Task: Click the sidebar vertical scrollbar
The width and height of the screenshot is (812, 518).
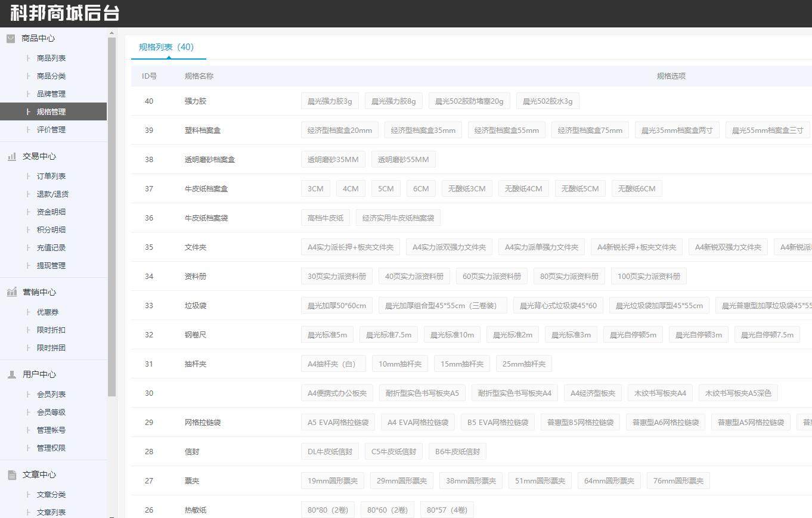Action: 112,217
